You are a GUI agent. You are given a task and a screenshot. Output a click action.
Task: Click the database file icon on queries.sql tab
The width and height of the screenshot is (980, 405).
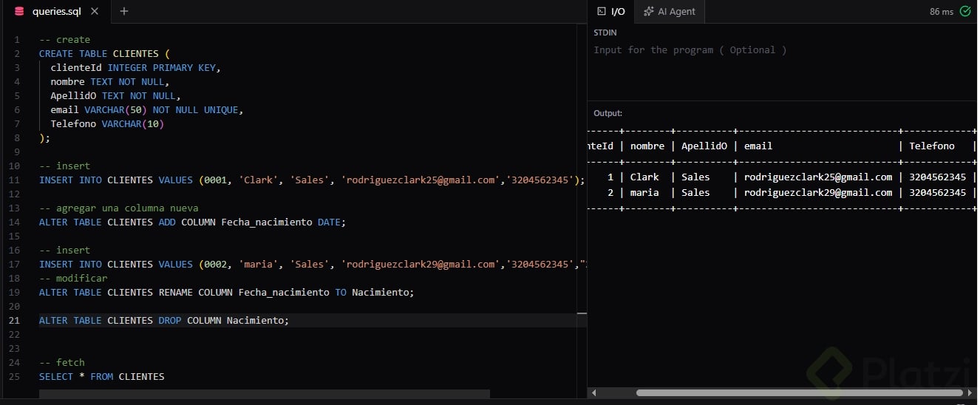click(19, 12)
